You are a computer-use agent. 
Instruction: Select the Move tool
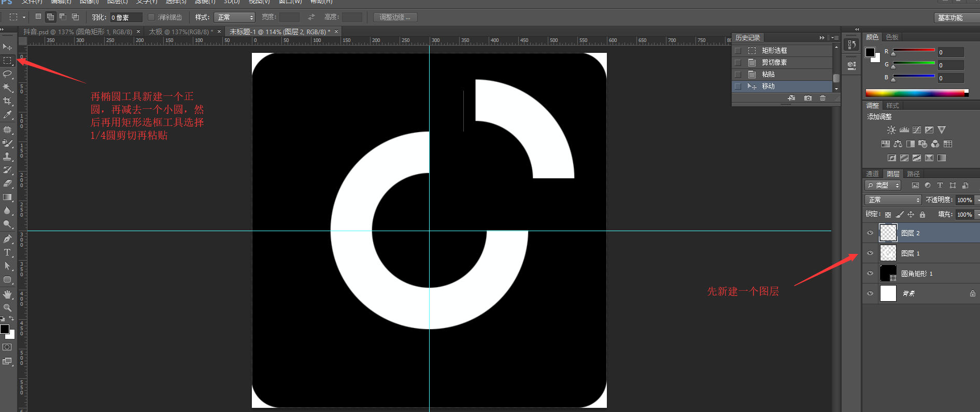click(7, 47)
